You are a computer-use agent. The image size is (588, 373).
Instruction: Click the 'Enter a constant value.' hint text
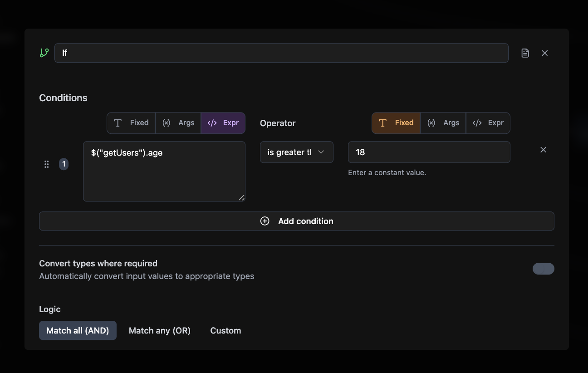coord(387,173)
